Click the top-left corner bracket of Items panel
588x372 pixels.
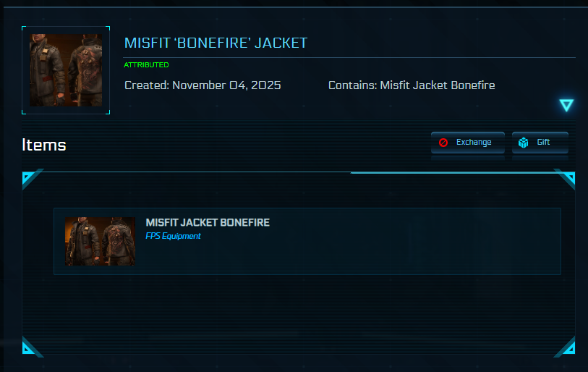[x=30, y=177]
